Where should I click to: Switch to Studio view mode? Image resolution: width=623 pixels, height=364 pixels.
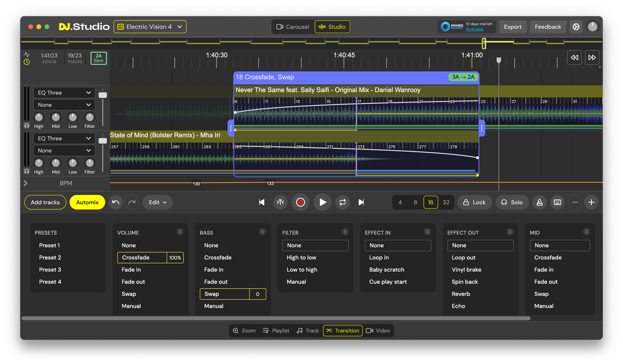(x=332, y=26)
